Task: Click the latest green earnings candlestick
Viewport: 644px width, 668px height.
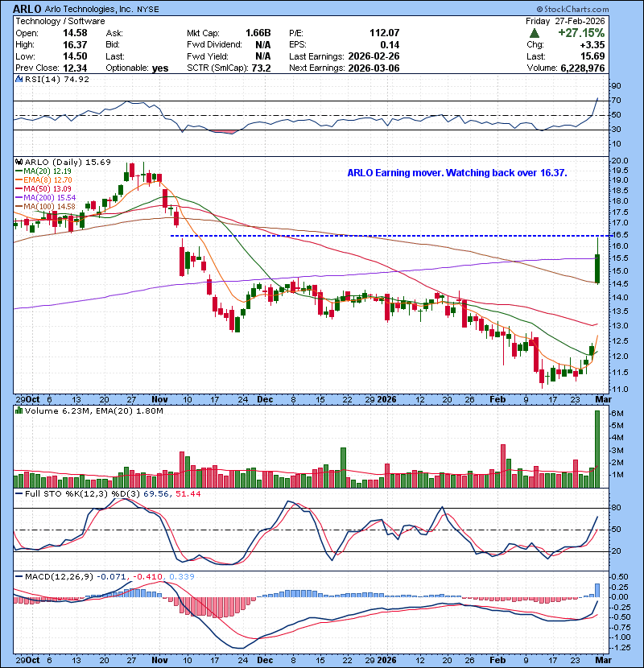Action: click(597, 270)
